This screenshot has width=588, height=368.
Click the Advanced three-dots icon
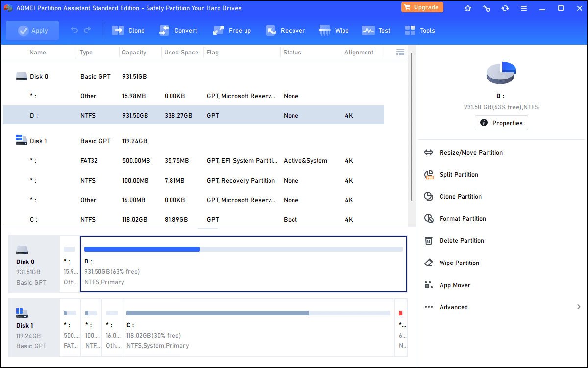429,307
